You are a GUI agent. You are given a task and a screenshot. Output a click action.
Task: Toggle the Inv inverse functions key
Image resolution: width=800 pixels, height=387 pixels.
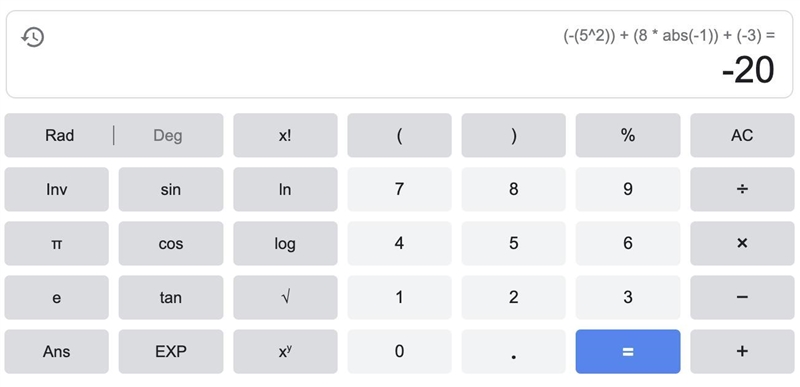[57, 189]
